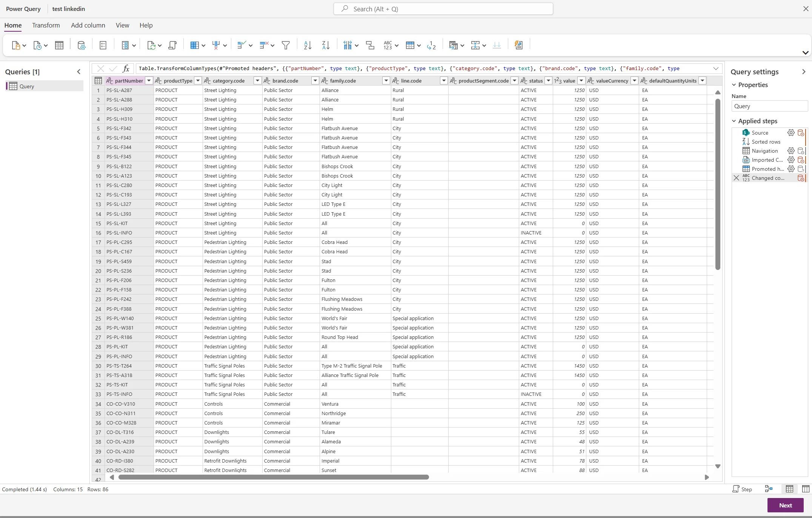Click the Recent sources icon
Image resolution: width=812 pixels, height=518 pixels.
tap(37, 45)
